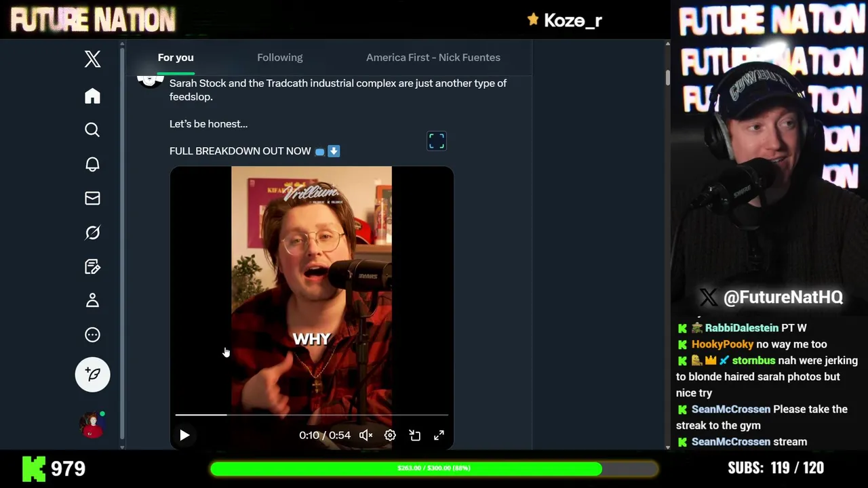Viewport: 868px width, 488px height.
Task: Switch to the For you tab
Action: [176, 58]
